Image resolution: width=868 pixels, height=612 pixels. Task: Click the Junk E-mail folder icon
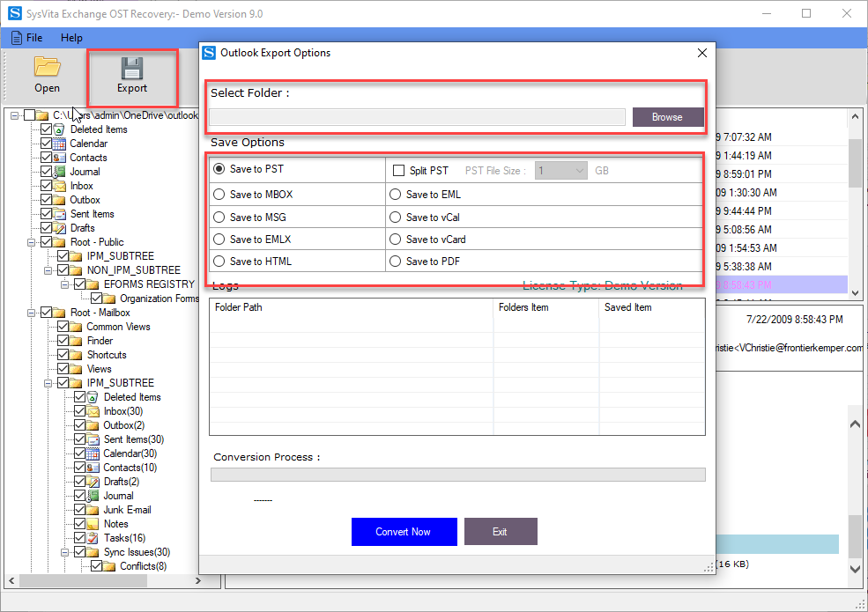[x=93, y=510]
